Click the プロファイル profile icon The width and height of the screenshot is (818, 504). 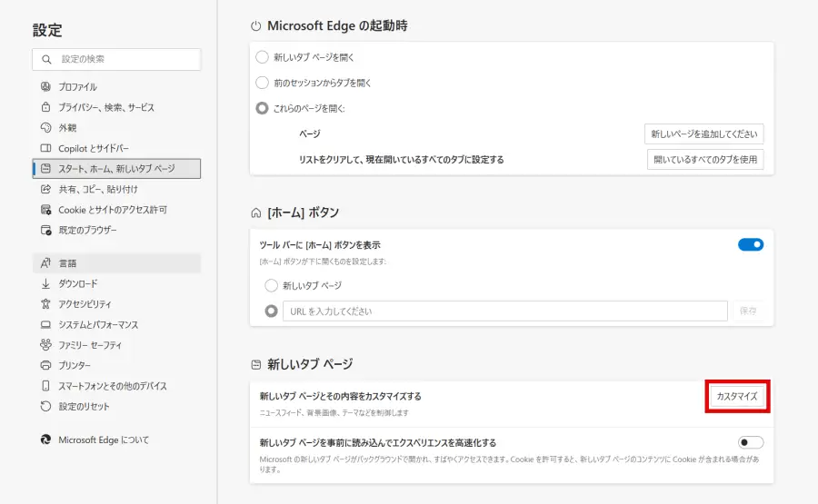[x=46, y=86]
